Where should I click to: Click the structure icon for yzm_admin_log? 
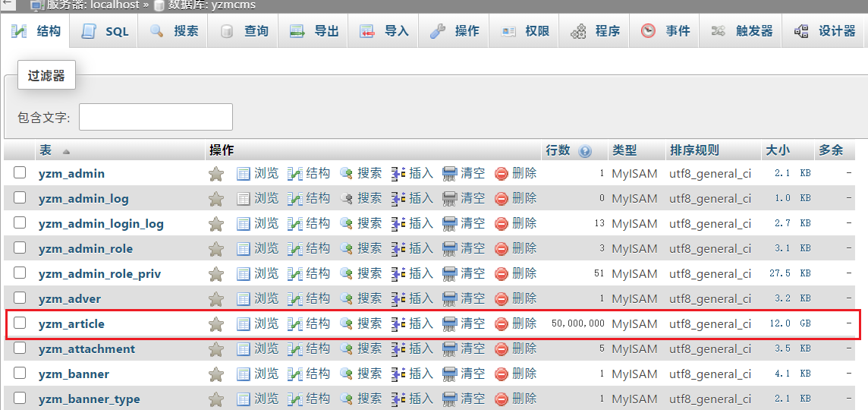pos(295,199)
